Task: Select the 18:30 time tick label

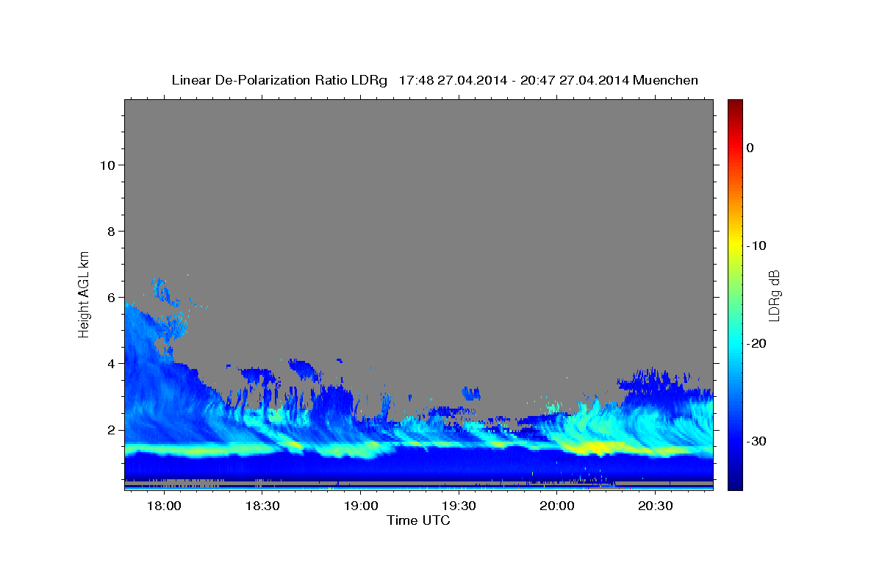Action: click(x=262, y=506)
